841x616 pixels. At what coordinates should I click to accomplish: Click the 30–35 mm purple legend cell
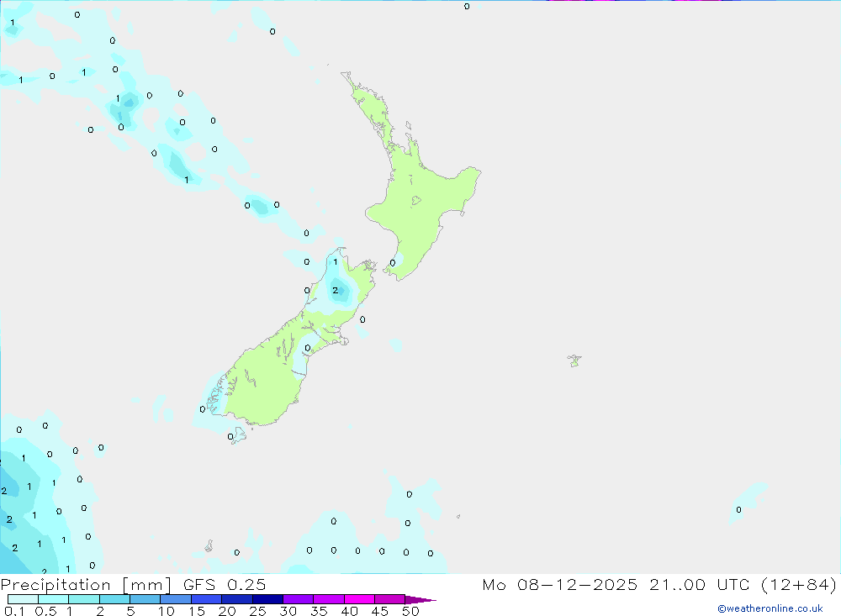coord(299,599)
